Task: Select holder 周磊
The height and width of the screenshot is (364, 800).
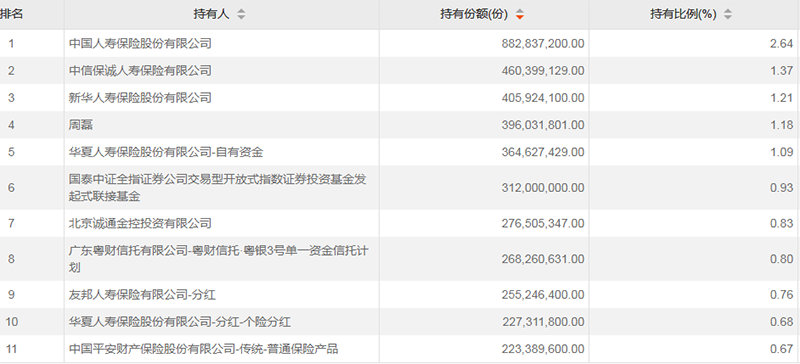Action: [81, 125]
